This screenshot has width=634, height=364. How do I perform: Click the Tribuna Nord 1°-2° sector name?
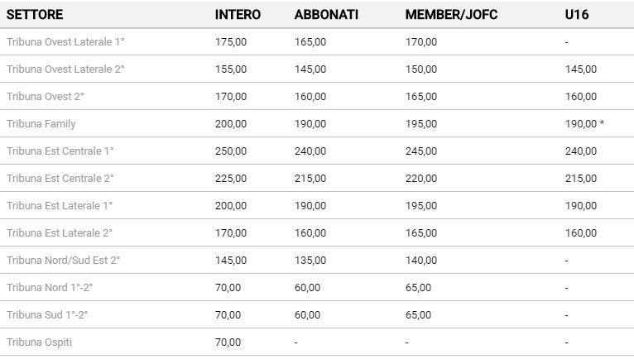[x=48, y=288]
